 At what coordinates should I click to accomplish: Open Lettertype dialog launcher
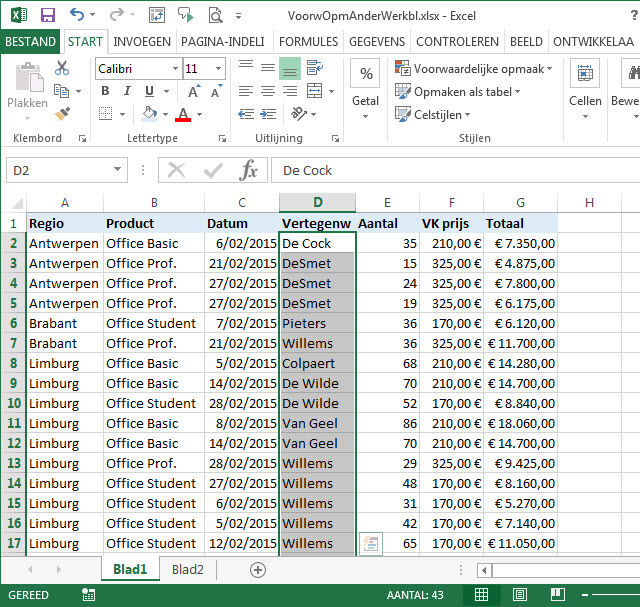click(222, 139)
